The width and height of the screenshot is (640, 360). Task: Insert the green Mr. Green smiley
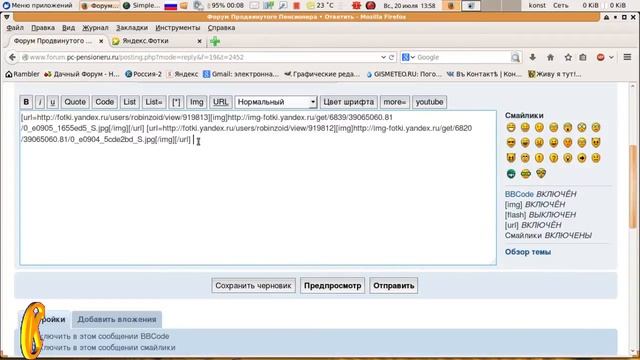tap(511, 174)
